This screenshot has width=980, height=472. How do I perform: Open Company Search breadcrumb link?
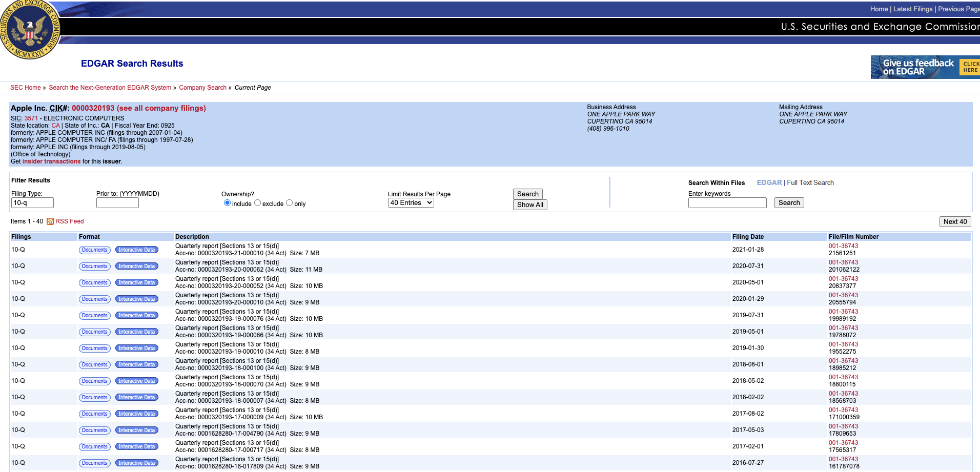202,88
